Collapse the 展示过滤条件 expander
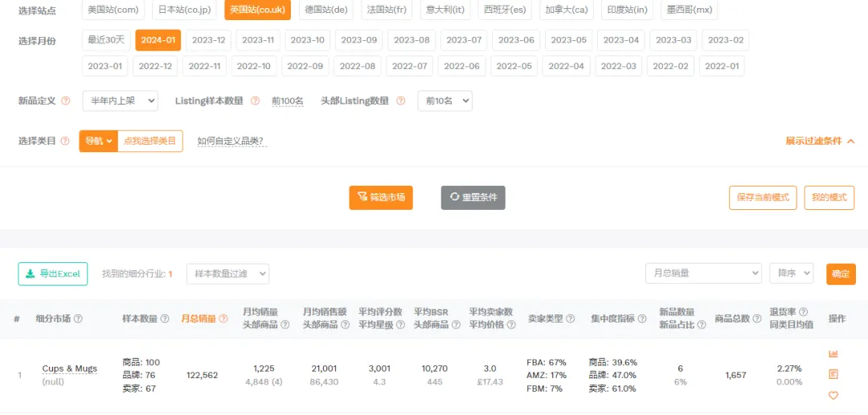 click(x=820, y=142)
